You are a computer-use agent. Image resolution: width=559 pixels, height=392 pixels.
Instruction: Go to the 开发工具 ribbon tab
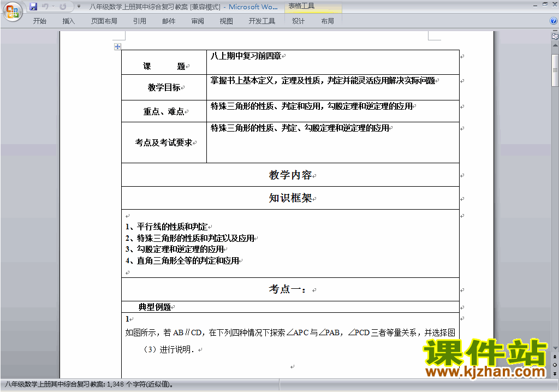[262, 21]
